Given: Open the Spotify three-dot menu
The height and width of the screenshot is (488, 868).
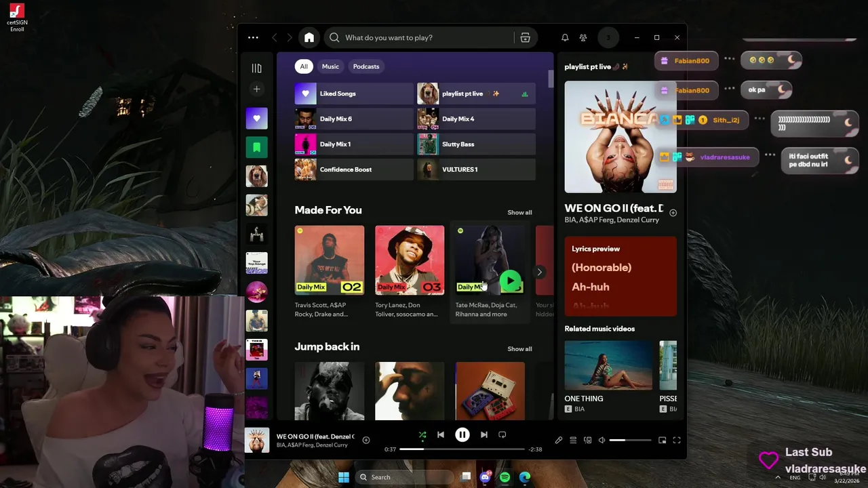Looking at the screenshot, I should [253, 38].
